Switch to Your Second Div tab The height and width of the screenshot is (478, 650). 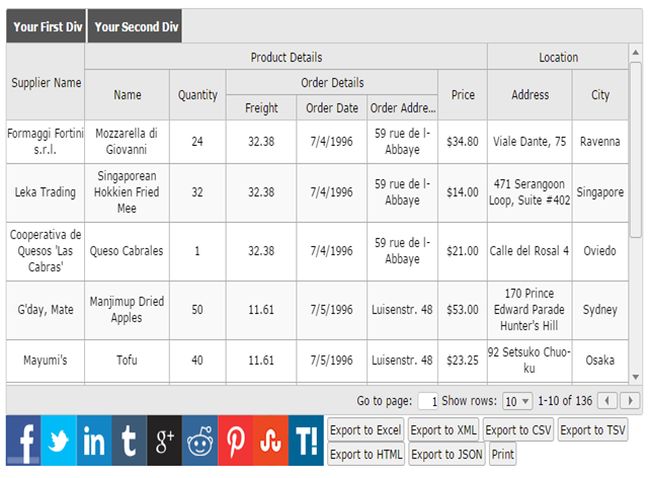pos(135,27)
